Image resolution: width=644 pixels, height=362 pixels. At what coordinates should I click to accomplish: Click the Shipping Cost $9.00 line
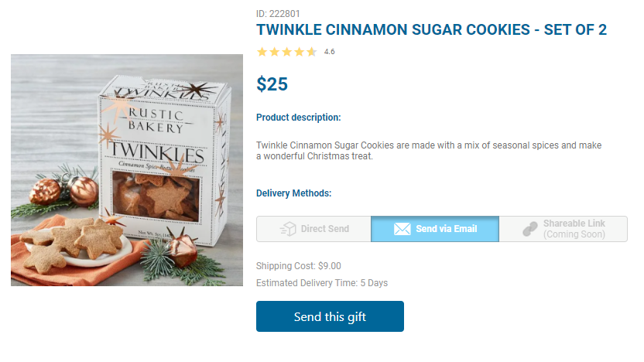pos(298,266)
